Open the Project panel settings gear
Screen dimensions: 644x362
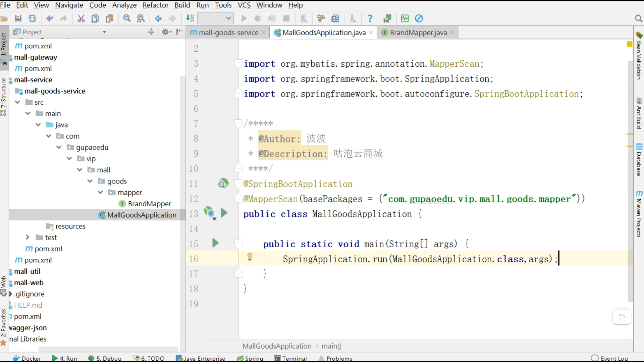click(x=166, y=32)
